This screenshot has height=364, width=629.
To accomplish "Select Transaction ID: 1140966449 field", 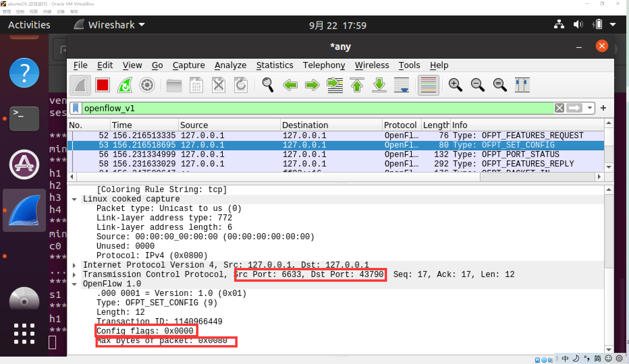I will (159, 322).
